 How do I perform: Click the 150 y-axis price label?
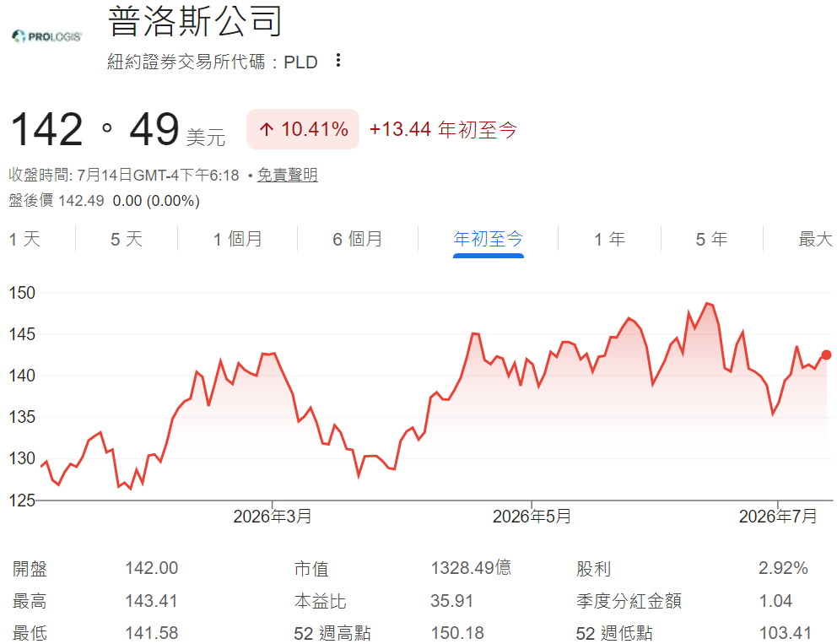tap(22, 293)
